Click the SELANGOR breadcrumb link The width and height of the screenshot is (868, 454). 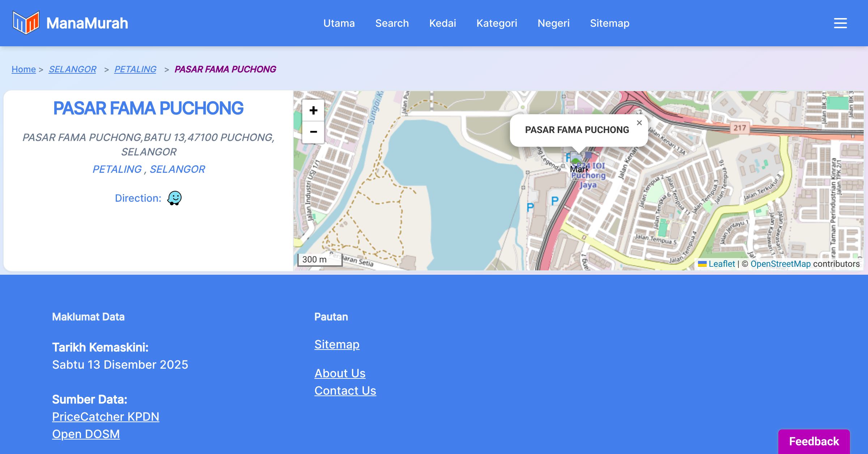pyautogui.click(x=72, y=69)
